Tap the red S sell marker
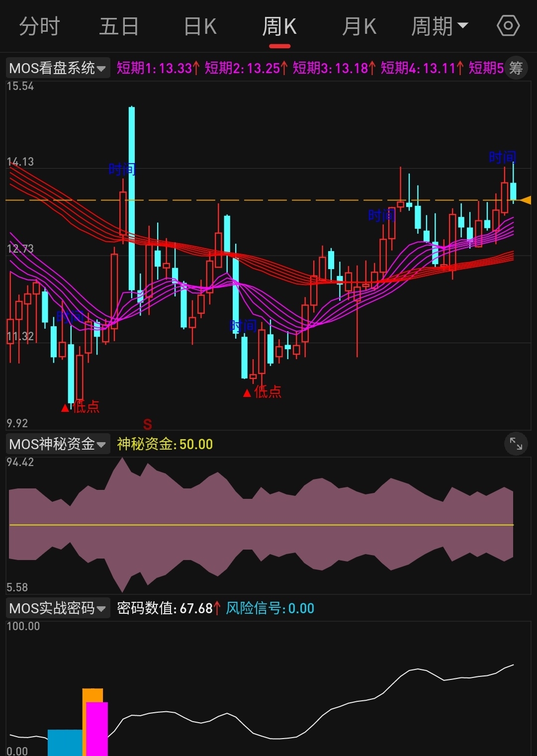537x756 pixels. click(148, 424)
